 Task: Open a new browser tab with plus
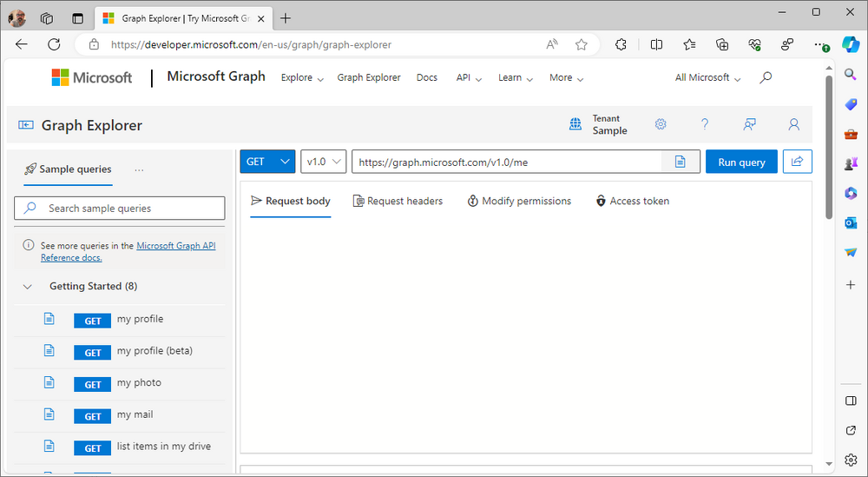(286, 18)
